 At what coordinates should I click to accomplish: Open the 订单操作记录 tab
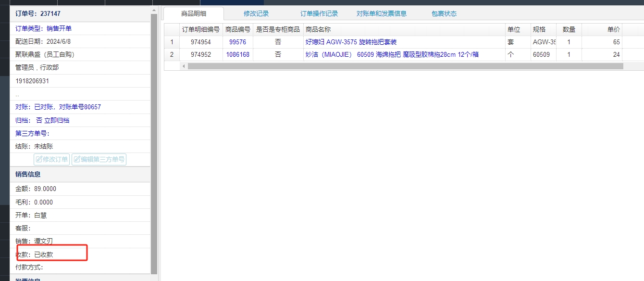(319, 13)
